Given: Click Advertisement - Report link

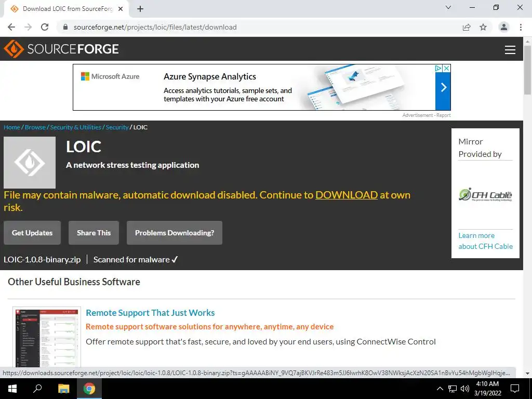Looking at the screenshot, I should (427, 115).
